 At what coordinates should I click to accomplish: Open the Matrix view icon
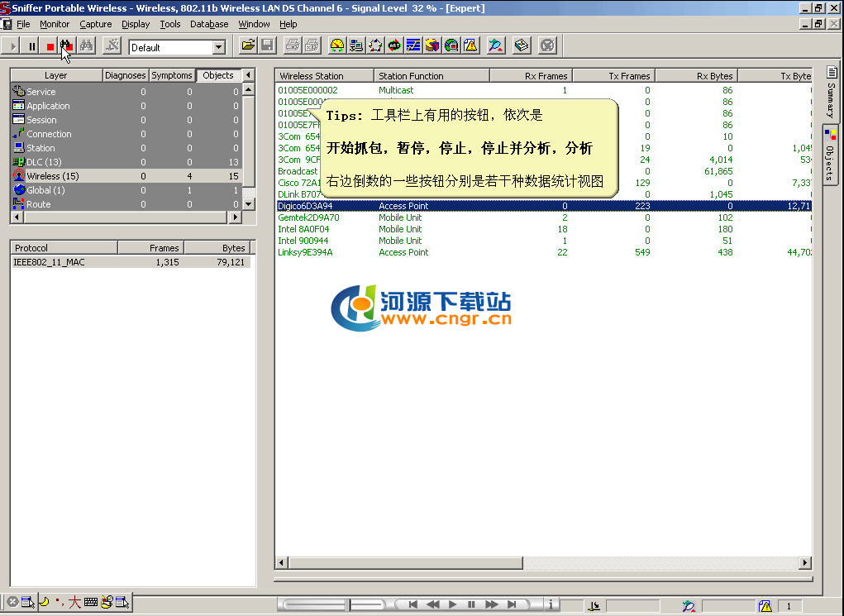point(375,46)
